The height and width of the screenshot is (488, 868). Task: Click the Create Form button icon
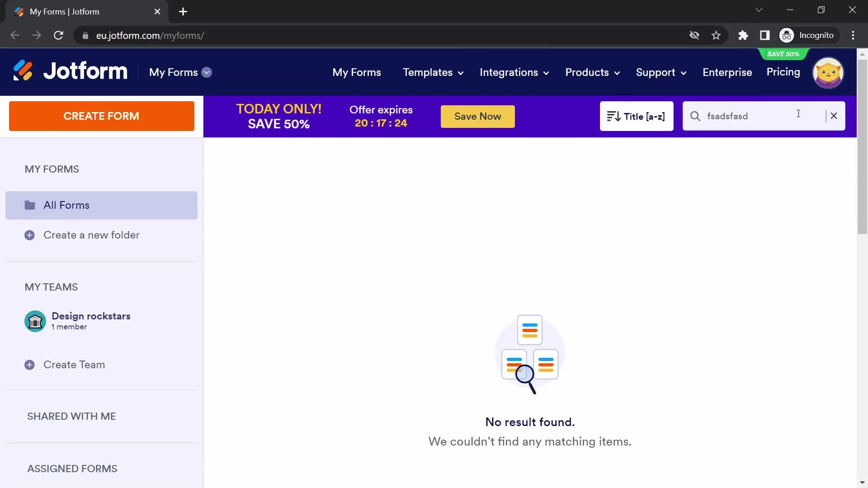click(x=101, y=116)
